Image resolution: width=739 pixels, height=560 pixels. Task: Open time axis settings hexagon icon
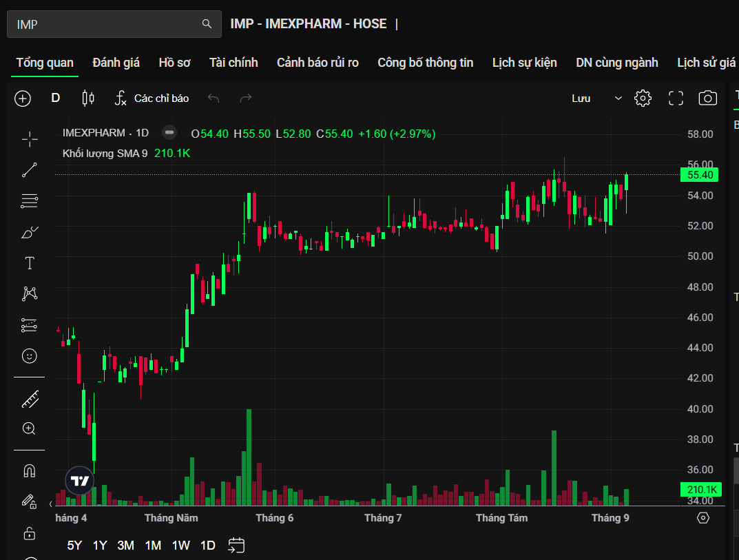pyautogui.click(x=702, y=518)
